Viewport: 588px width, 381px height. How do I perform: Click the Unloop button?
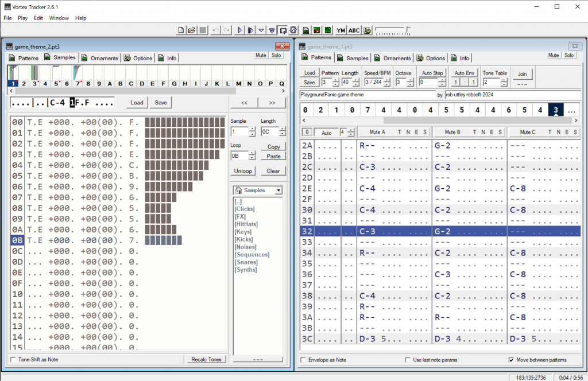tap(243, 171)
